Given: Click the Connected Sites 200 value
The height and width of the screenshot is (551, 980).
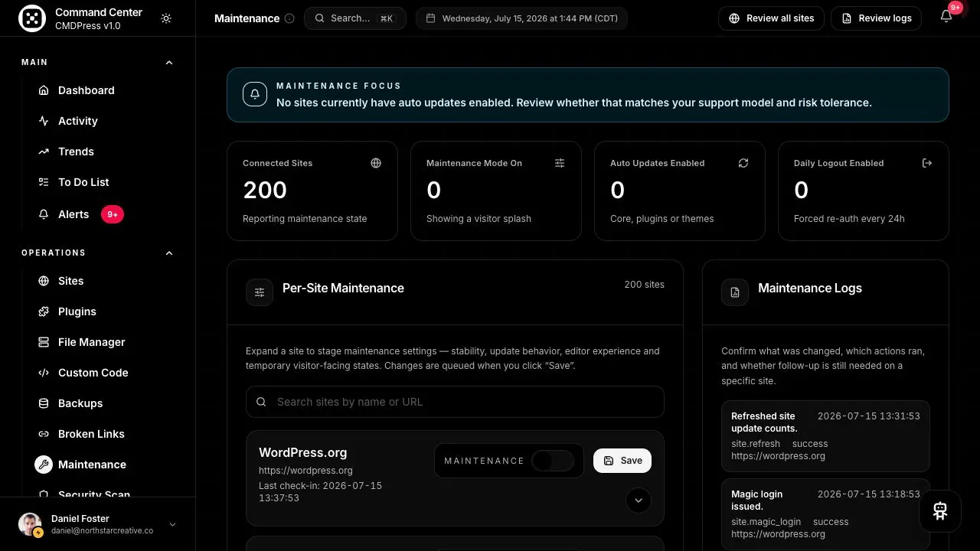Looking at the screenshot, I should click(265, 190).
